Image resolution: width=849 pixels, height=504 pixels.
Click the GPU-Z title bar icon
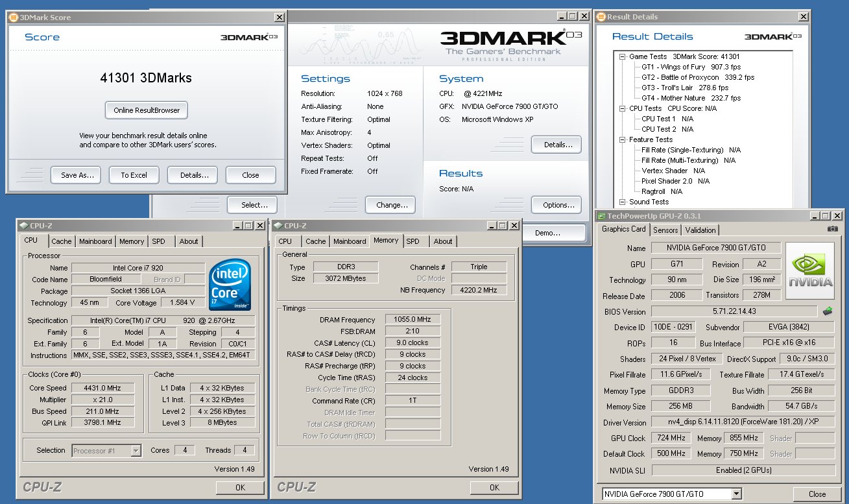click(x=602, y=216)
